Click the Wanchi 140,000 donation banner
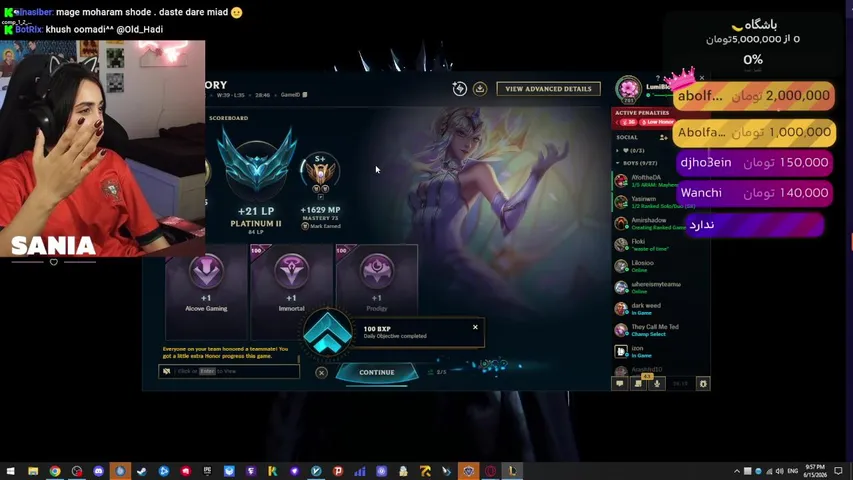853x480 pixels. point(754,193)
